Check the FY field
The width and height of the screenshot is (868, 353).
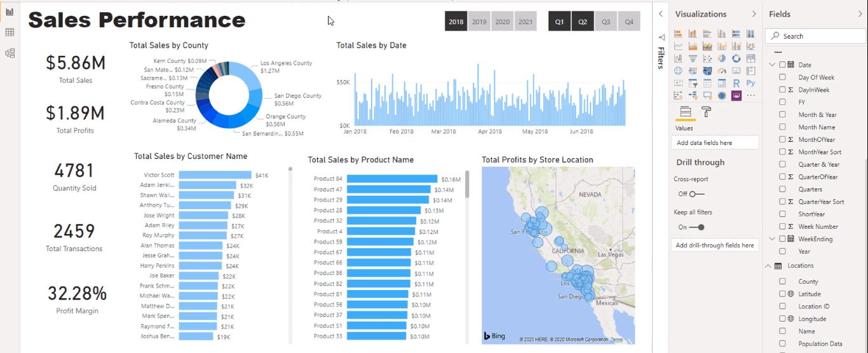(x=783, y=102)
